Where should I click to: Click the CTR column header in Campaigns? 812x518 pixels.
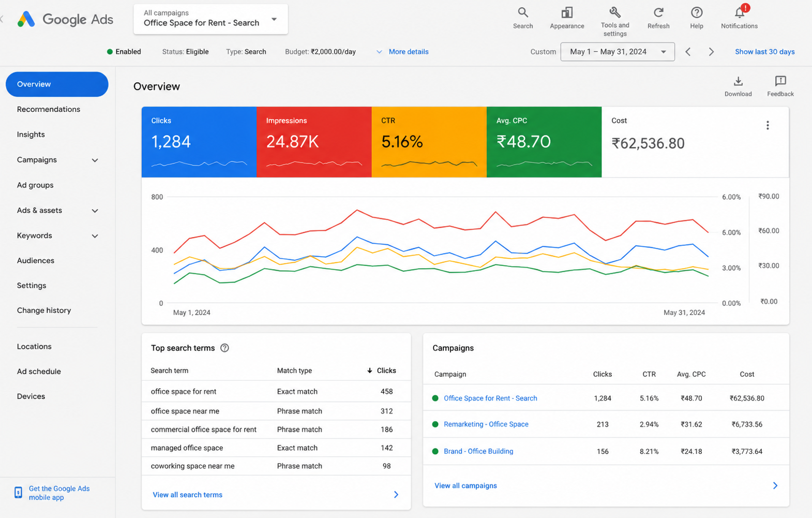pos(649,374)
